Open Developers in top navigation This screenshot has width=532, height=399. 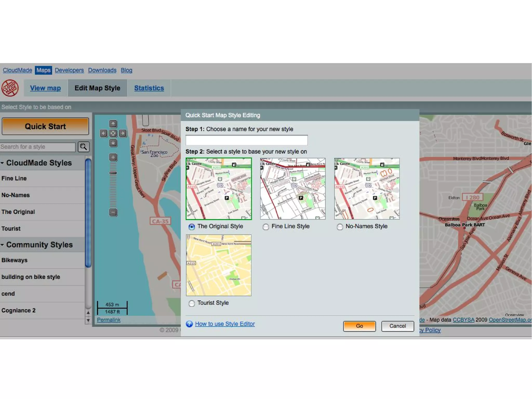[69, 70]
